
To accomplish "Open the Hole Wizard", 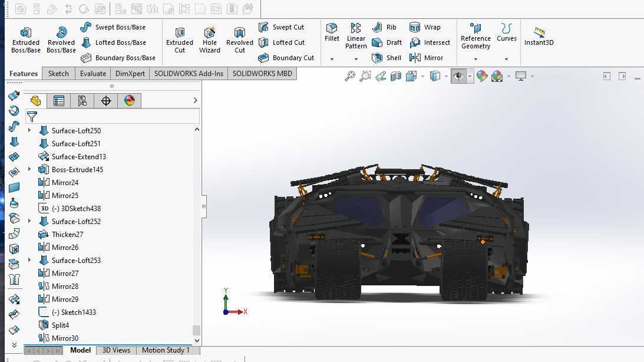I will (x=210, y=40).
